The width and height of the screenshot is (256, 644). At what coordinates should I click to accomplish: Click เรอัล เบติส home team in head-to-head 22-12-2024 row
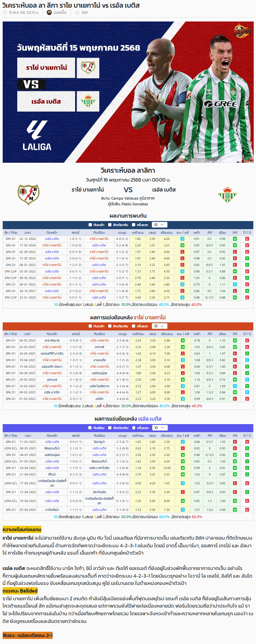[52, 239]
